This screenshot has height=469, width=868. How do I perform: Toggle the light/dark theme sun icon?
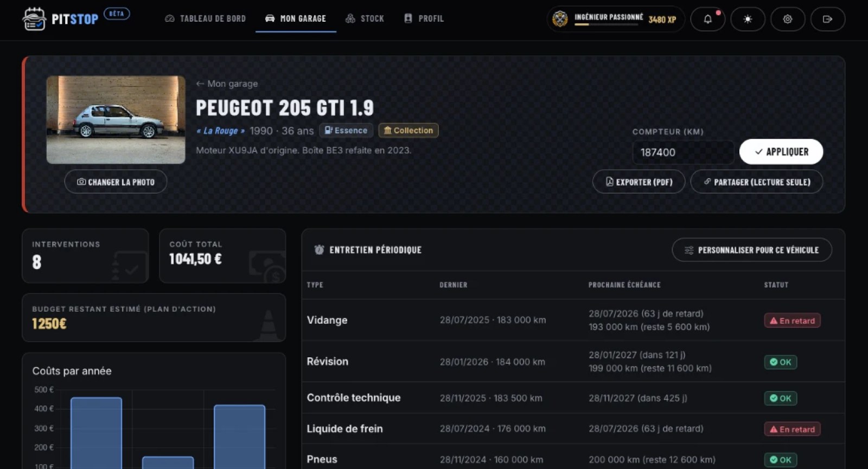(x=748, y=19)
